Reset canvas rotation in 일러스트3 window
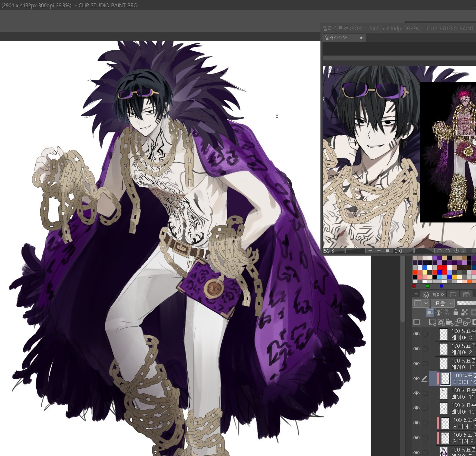 pos(456,251)
